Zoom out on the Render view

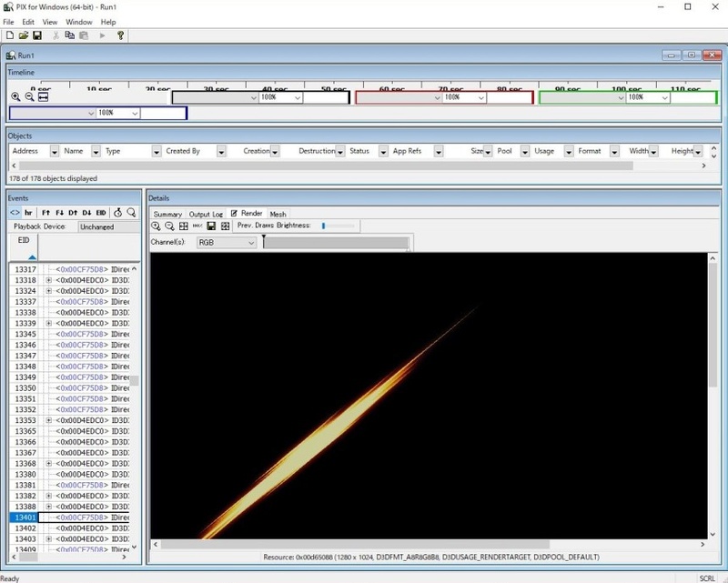170,226
